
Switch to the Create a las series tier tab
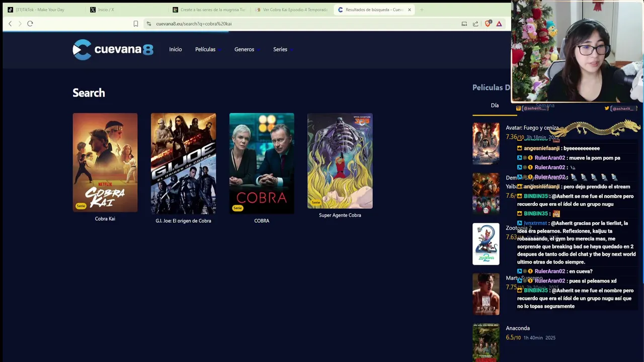coord(209,10)
